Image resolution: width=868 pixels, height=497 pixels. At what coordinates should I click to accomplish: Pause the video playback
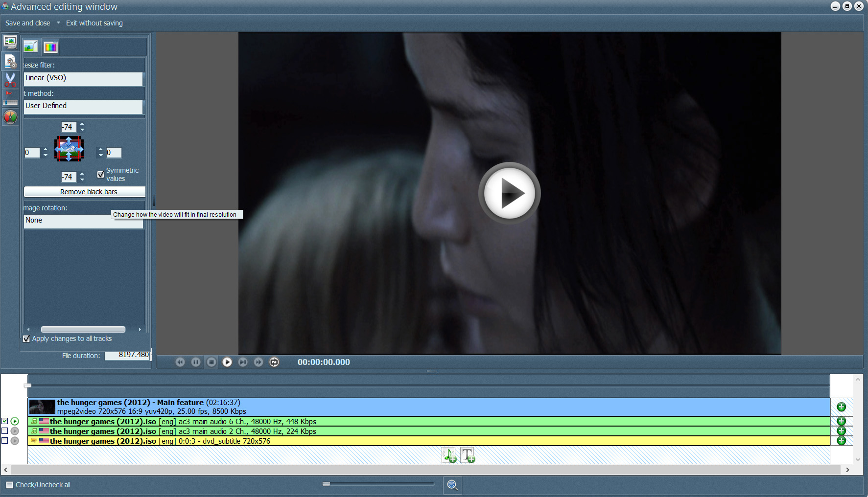click(196, 362)
